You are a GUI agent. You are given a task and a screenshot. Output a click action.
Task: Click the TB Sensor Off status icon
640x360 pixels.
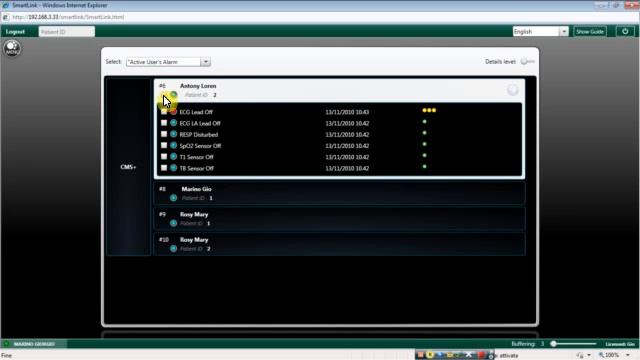(173, 168)
